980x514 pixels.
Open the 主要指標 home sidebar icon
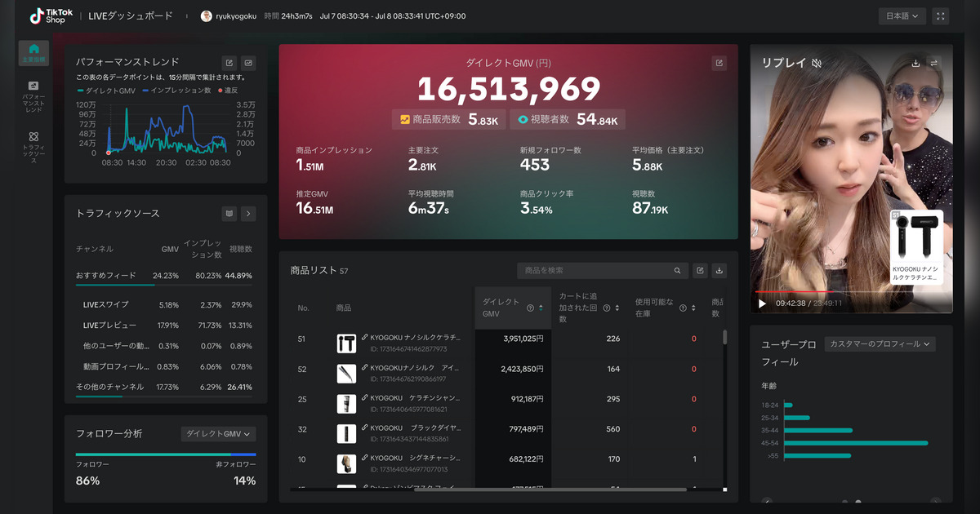[x=33, y=53]
